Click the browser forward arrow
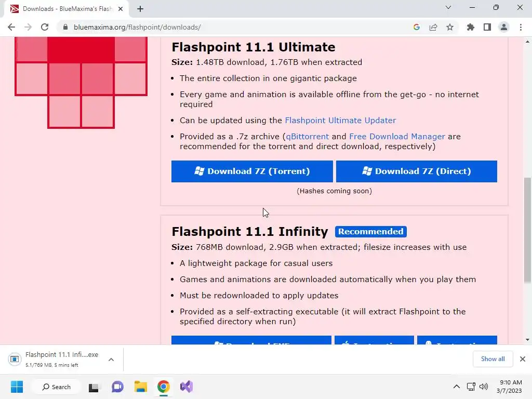The image size is (532, 399). click(28, 27)
